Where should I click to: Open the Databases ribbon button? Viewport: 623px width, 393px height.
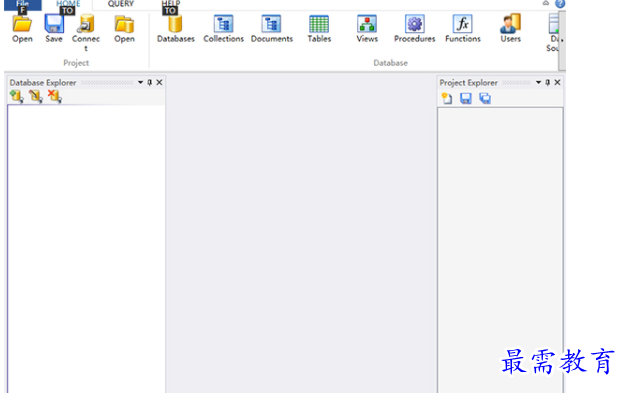click(176, 28)
